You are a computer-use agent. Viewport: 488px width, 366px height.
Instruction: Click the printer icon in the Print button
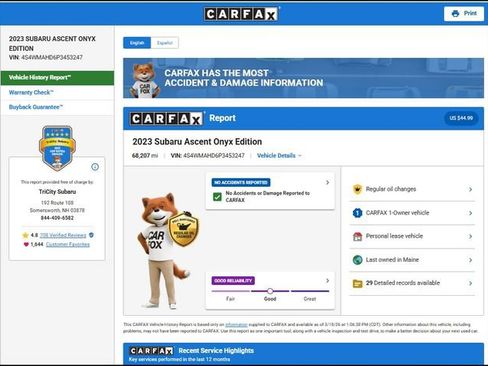tap(455, 14)
